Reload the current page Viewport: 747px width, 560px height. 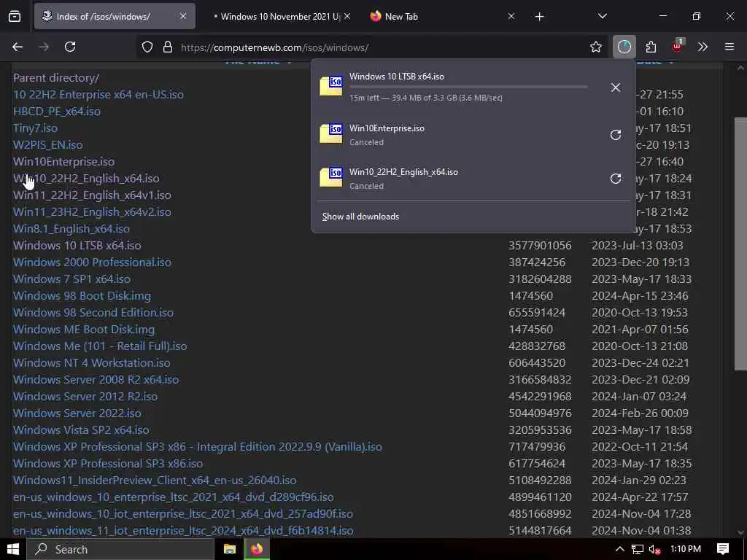coord(70,47)
